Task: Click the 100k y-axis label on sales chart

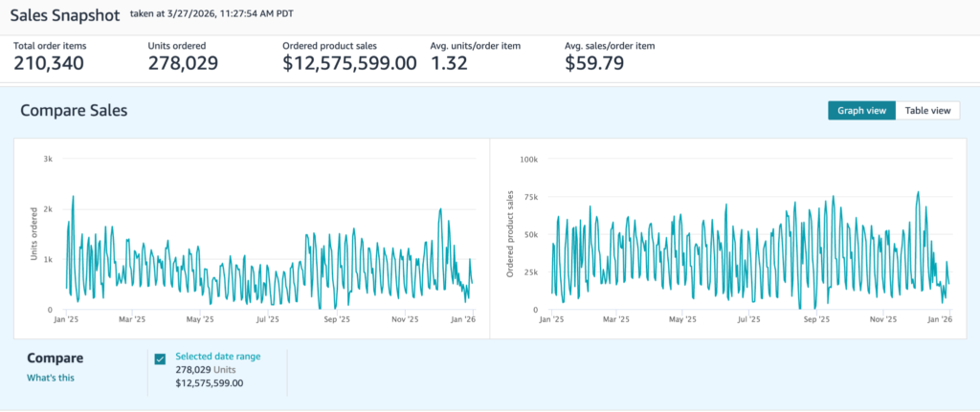Action: [528, 158]
